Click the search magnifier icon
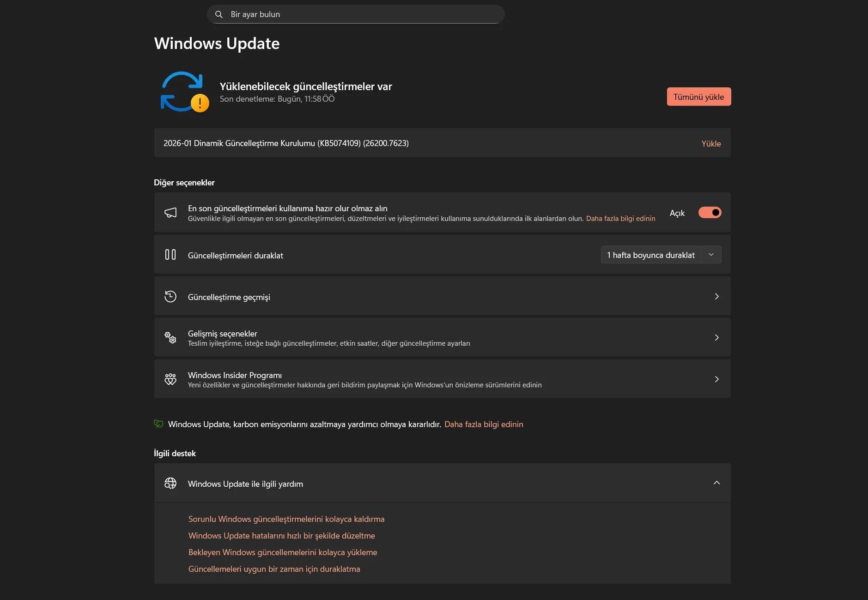Image resolution: width=868 pixels, height=600 pixels. [x=219, y=14]
